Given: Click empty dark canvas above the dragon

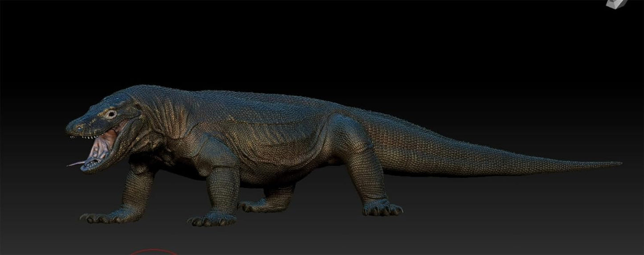Looking at the screenshot, I should [312, 40].
